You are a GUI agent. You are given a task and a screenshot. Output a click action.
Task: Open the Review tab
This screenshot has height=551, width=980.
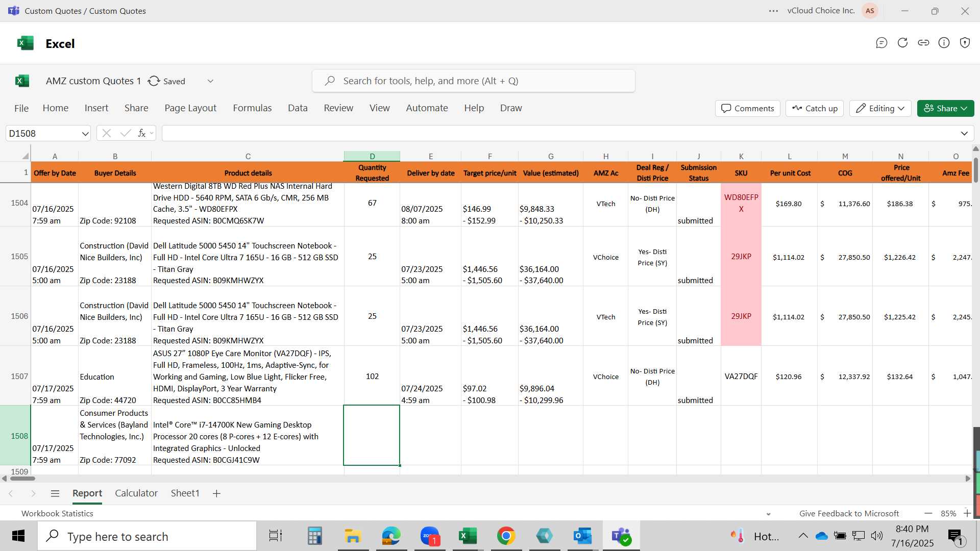pyautogui.click(x=338, y=108)
